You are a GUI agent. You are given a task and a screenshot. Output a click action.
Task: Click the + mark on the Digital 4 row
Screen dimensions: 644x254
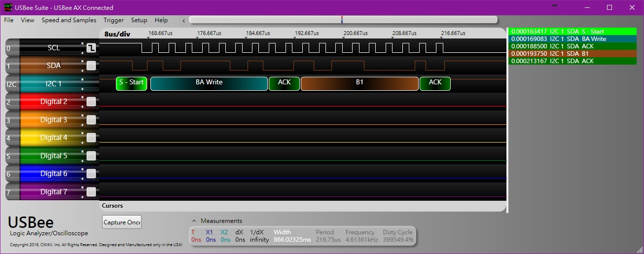pos(82,143)
